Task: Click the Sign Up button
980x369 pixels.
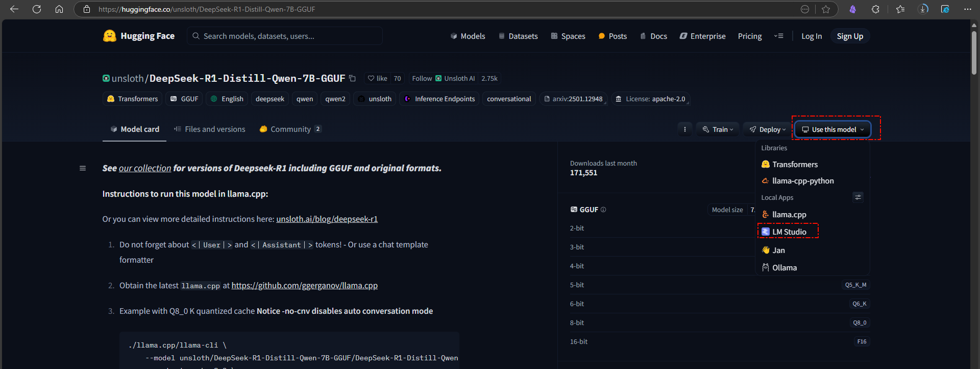Action: coord(850,36)
